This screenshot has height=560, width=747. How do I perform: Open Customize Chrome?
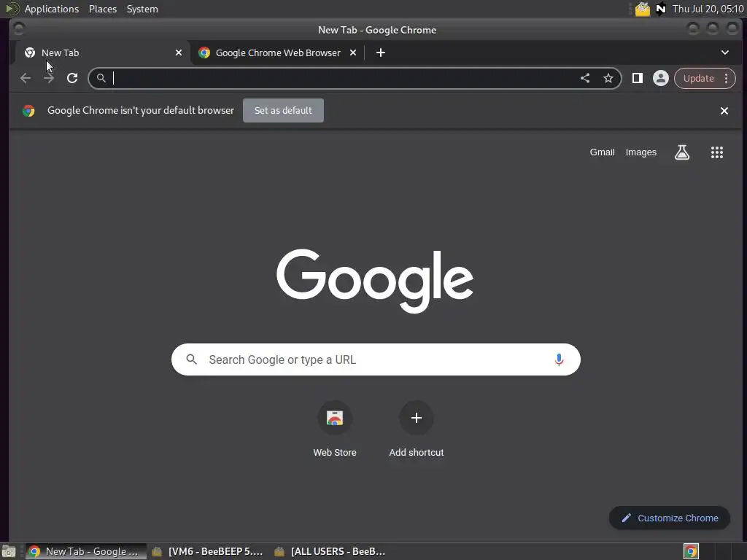[670, 518]
